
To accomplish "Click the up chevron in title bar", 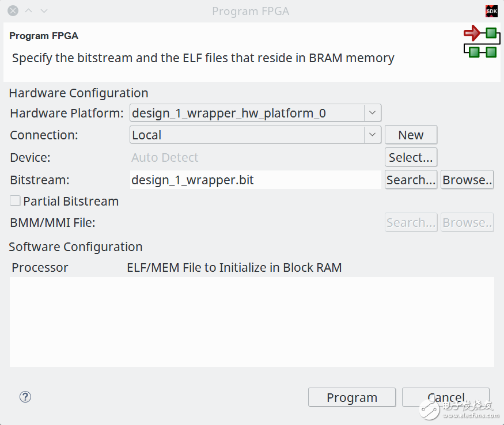I will click(29, 11).
